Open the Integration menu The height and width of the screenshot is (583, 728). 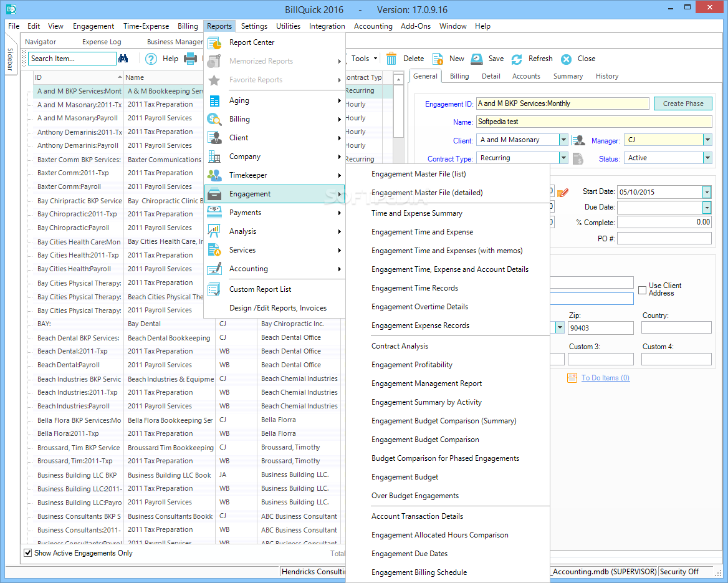point(327,26)
